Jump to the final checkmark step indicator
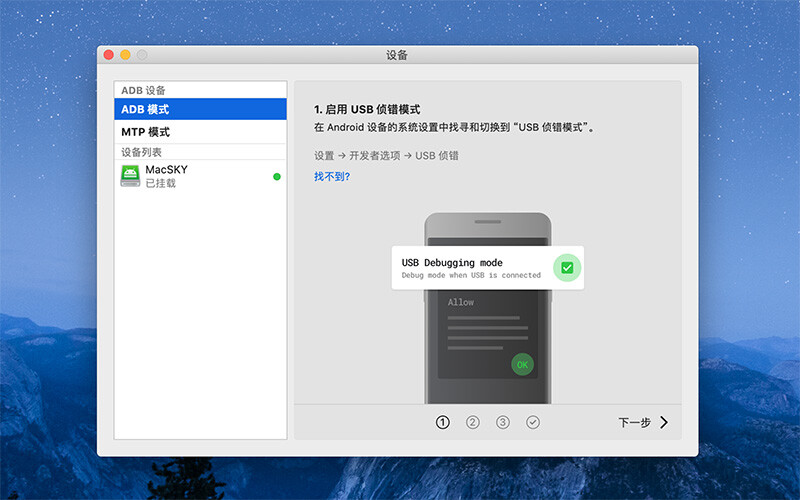This screenshot has width=800, height=500. click(533, 422)
